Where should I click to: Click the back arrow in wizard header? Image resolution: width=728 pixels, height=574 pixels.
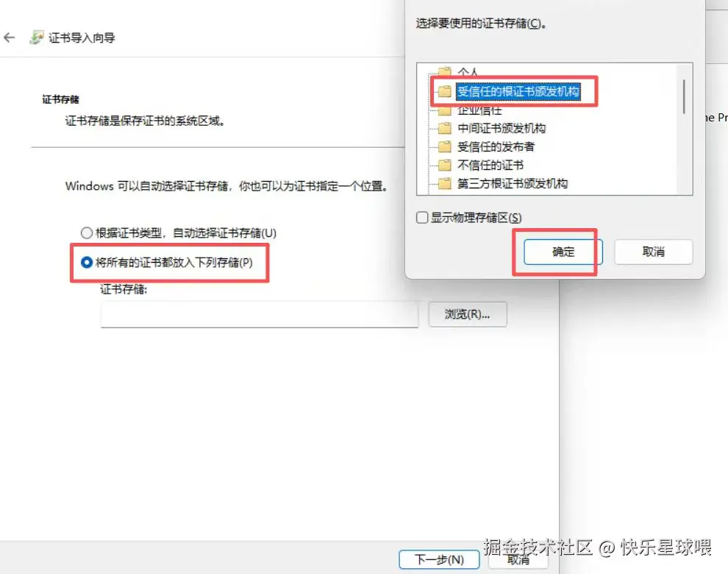(x=10, y=38)
